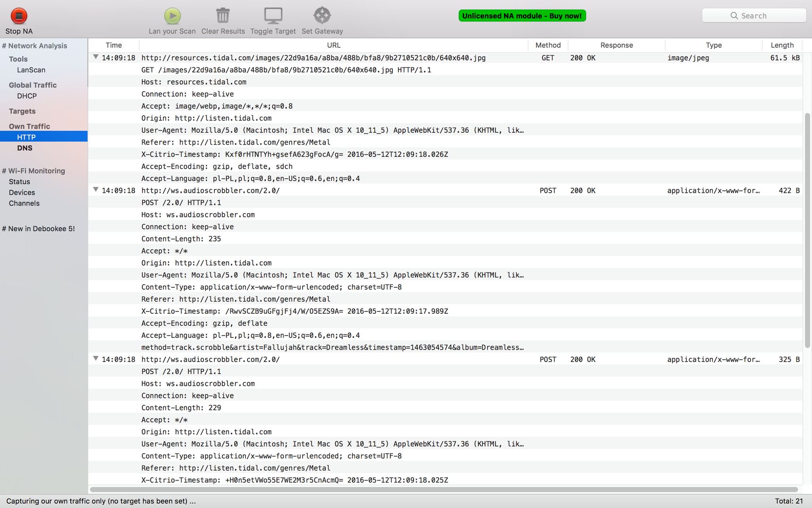Sort by the URL column header
This screenshot has width=812, height=508.
334,45
